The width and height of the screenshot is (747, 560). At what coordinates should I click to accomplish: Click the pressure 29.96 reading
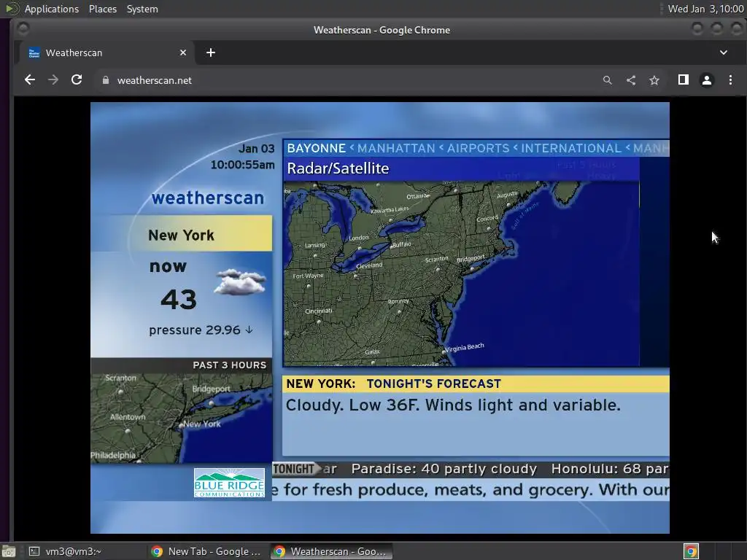point(201,330)
